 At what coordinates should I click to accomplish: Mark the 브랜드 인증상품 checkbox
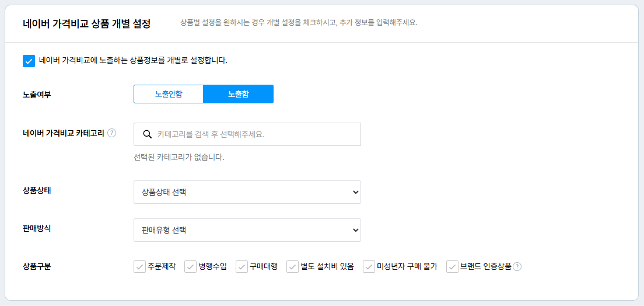point(453,266)
